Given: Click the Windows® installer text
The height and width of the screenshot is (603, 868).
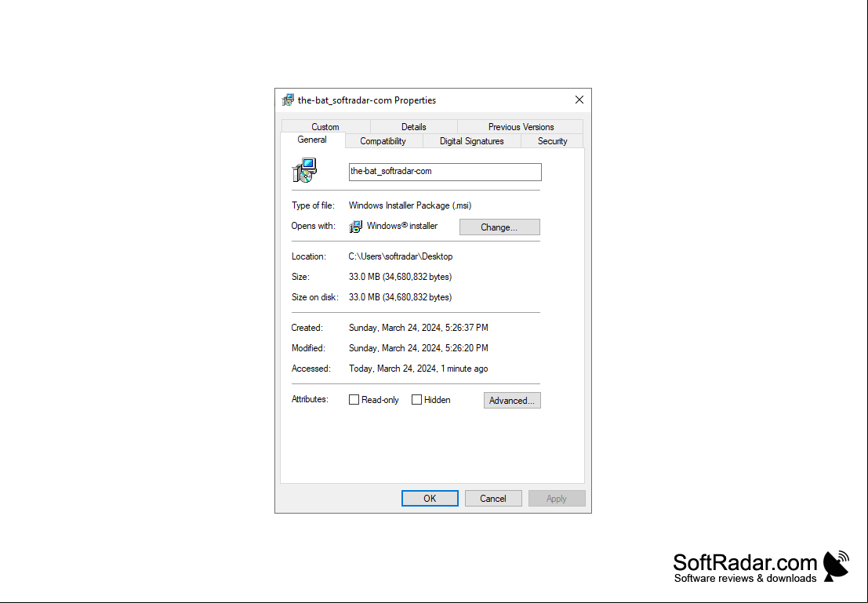Looking at the screenshot, I should pos(402,226).
